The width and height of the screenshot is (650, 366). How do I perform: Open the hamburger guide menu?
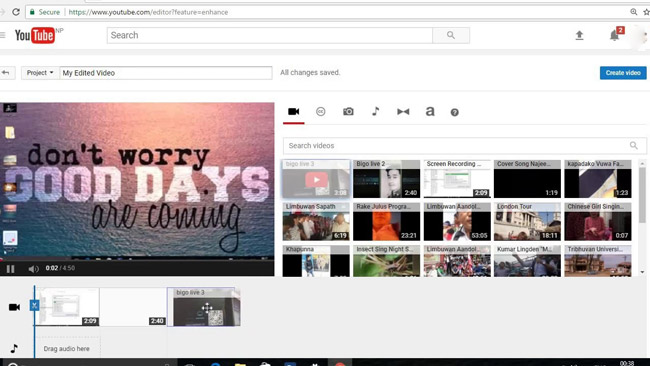[x=2, y=35]
